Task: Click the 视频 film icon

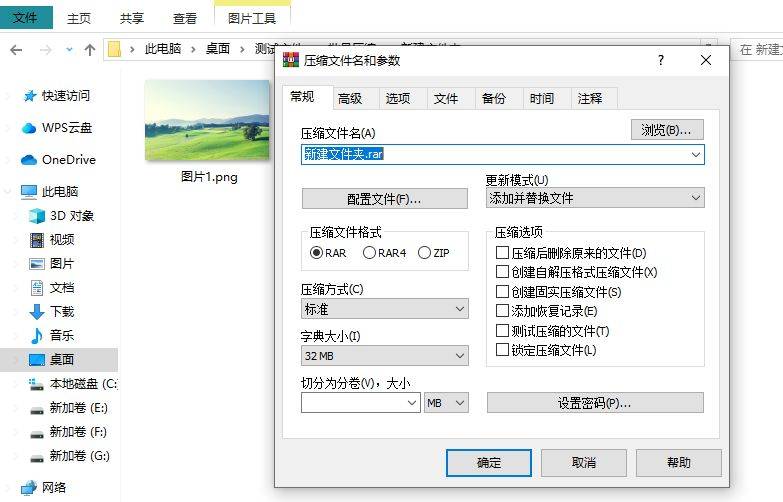Action: coord(37,240)
